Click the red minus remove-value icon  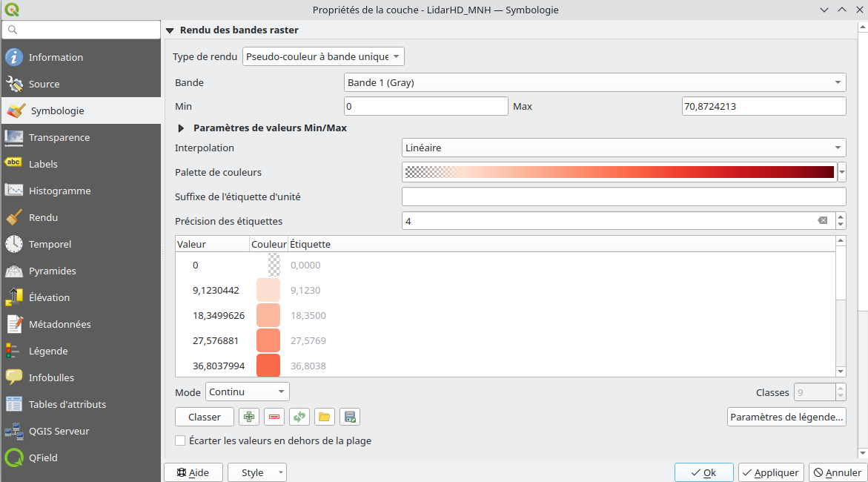[x=274, y=417]
